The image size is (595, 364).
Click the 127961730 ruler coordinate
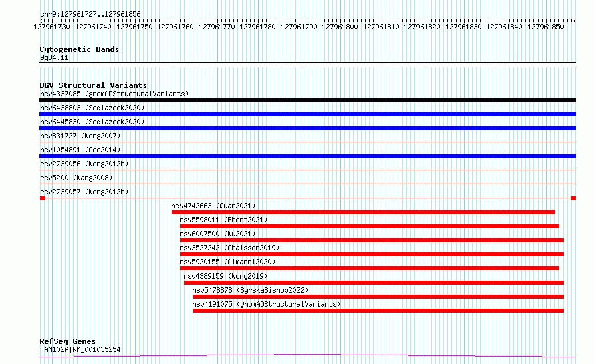click(x=51, y=27)
